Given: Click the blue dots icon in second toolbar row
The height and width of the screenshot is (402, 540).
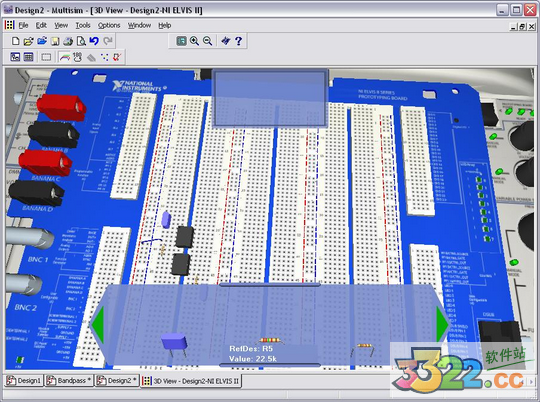Looking at the screenshot, I should pyautogui.click(x=104, y=57).
